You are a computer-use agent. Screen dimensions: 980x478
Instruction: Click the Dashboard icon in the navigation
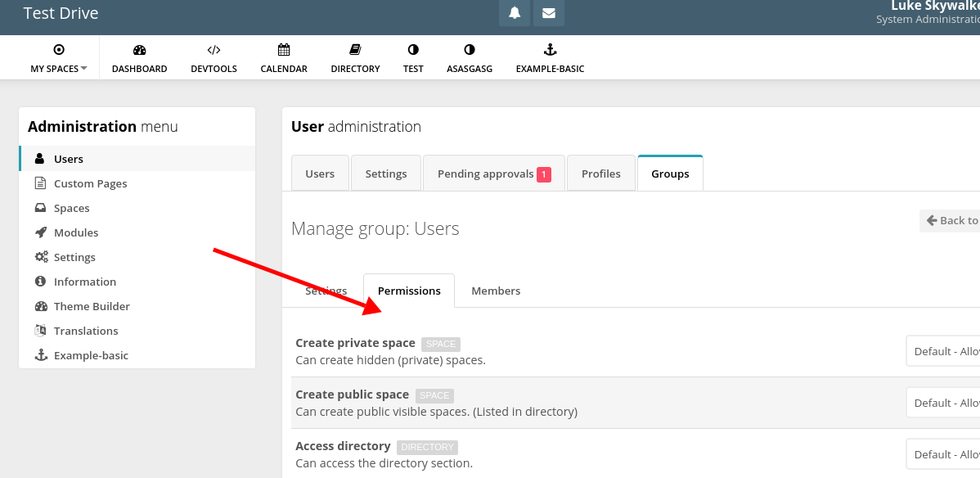(x=139, y=56)
